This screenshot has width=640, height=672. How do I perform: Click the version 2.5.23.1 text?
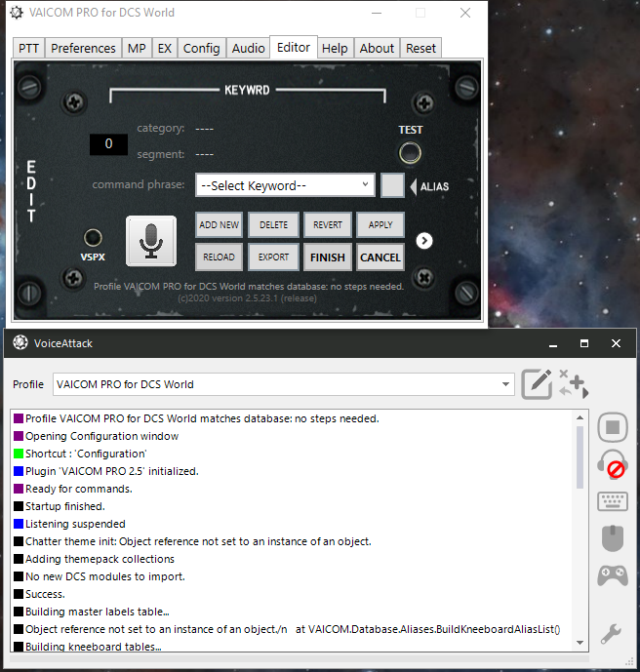point(247,297)
